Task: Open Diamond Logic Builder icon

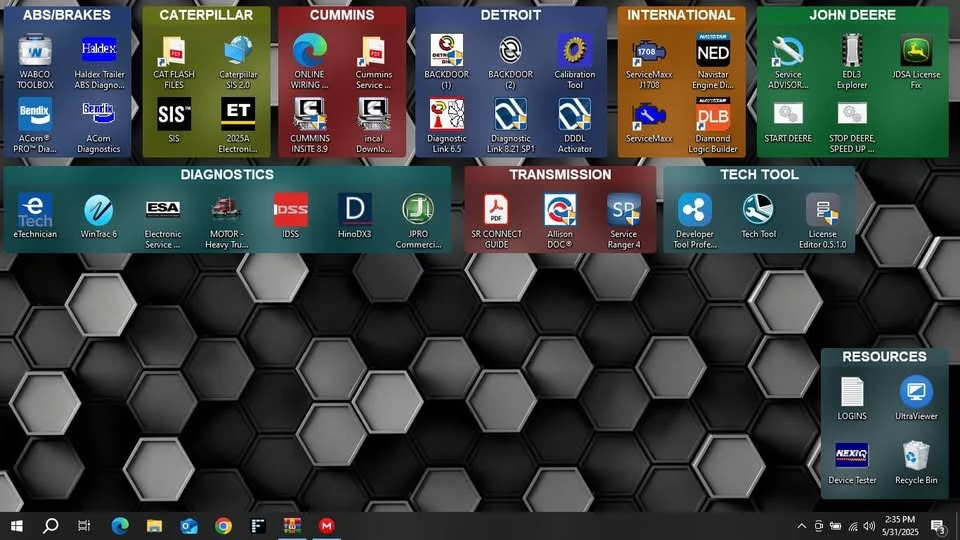Action: [713, 126]
